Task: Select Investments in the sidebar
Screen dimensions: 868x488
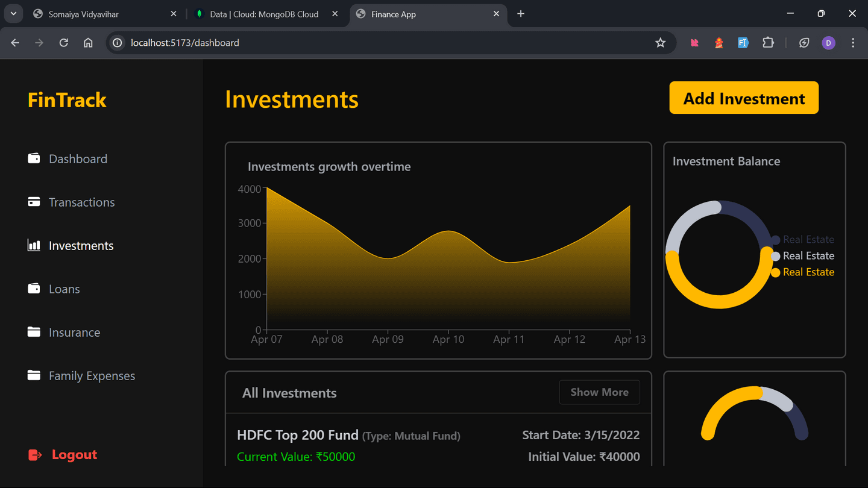Action: [81, 246]
